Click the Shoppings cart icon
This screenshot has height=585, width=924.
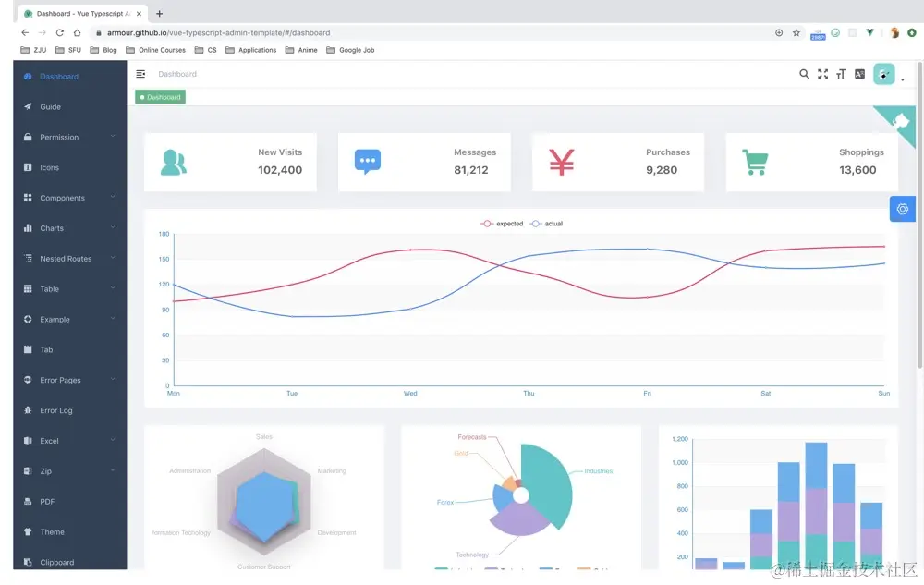point(755,161)
